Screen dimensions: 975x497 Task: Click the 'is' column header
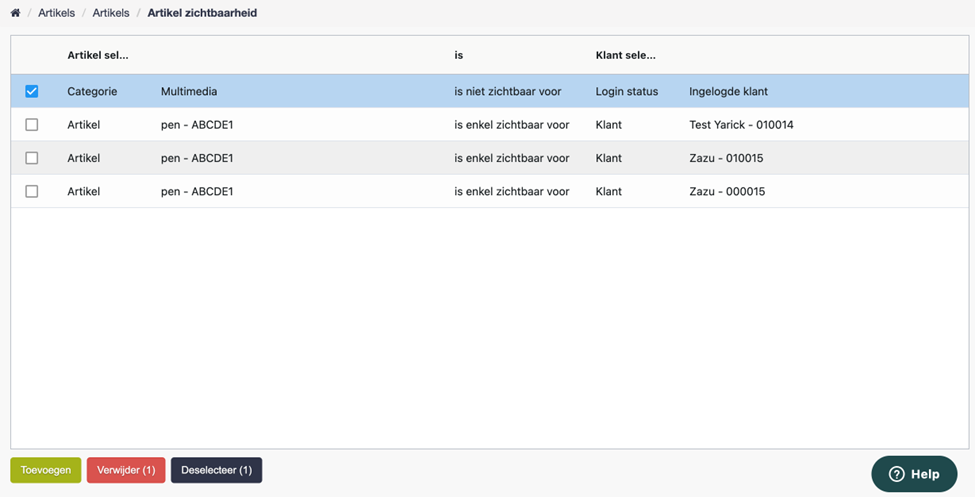point(459,55)
